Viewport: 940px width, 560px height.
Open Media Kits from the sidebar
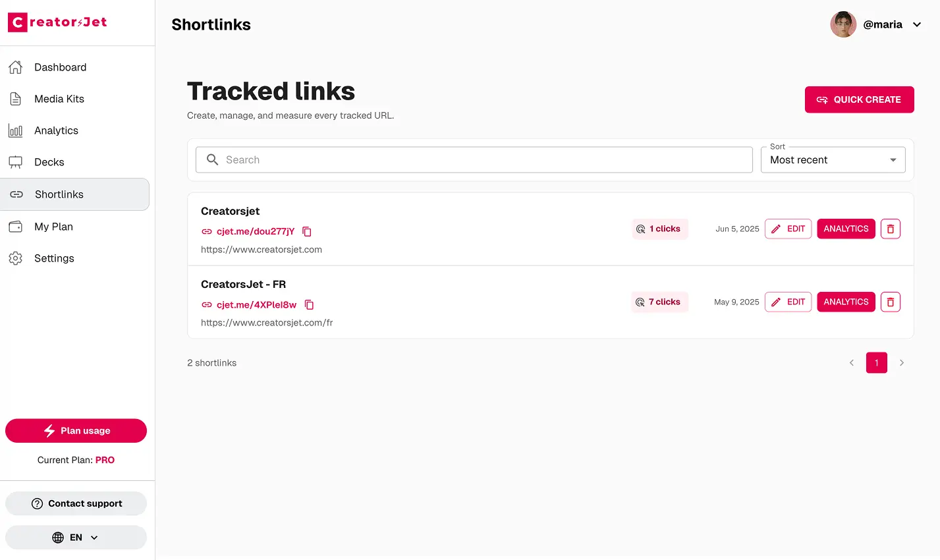(59, 98)
